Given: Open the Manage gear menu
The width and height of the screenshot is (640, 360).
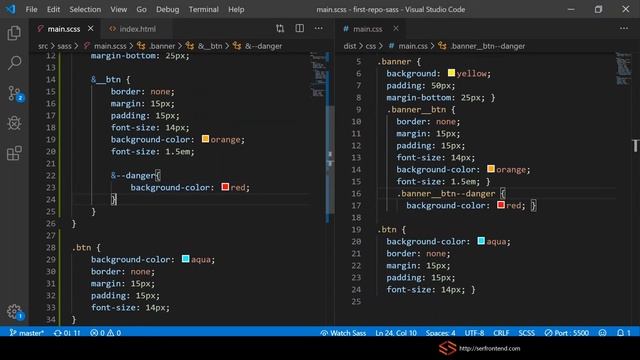Looking at the screenshot, I should [15, 312].
